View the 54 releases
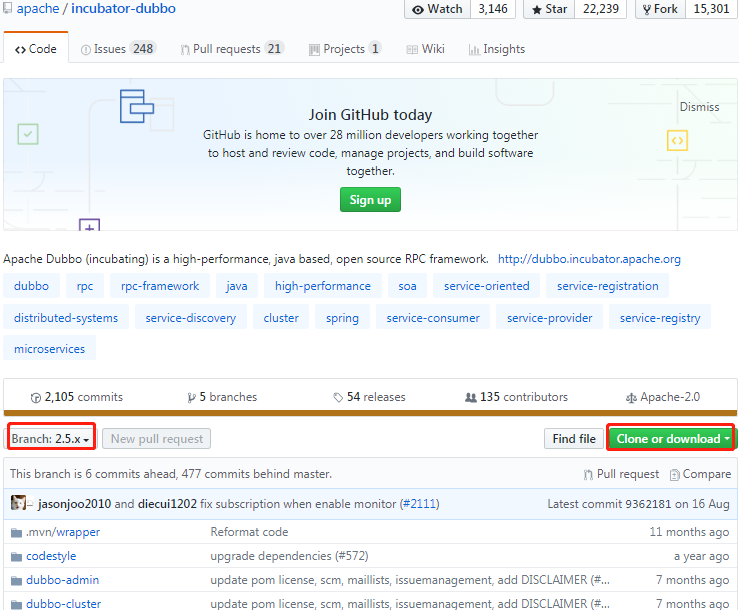Image resolution: width=739 pixels, height=610 pixels. 369,397
